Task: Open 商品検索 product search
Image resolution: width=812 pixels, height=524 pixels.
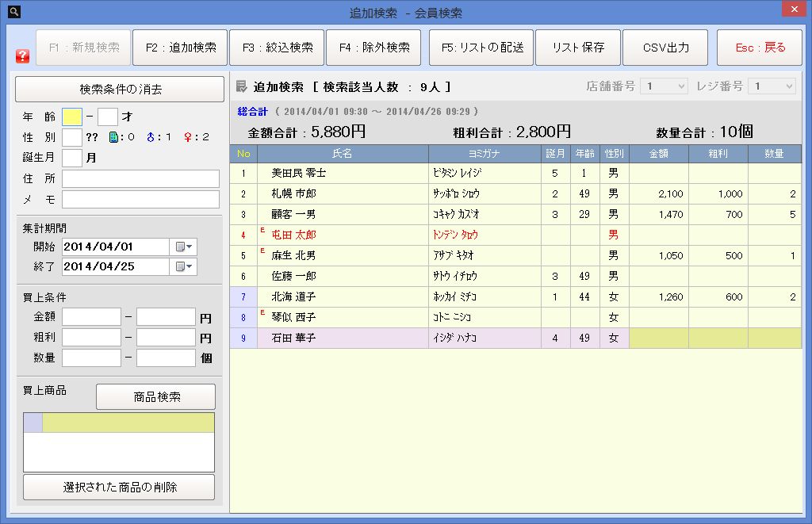Action: (x=155, y=396)
